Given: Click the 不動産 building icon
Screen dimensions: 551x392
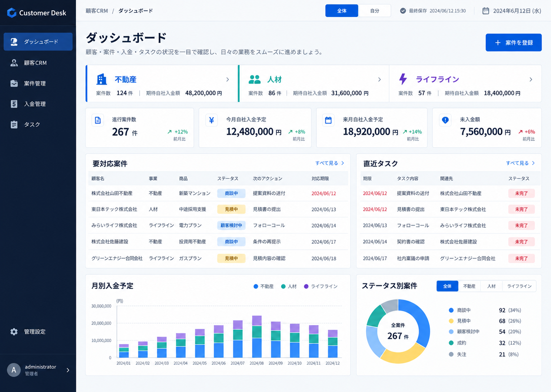Looking at the screenshot, I should 102,79.
